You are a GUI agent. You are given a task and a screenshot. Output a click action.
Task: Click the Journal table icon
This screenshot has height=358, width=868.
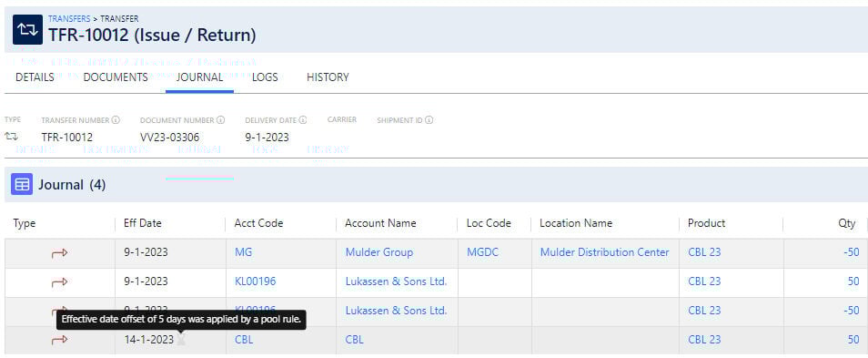(x=22, y=185)
